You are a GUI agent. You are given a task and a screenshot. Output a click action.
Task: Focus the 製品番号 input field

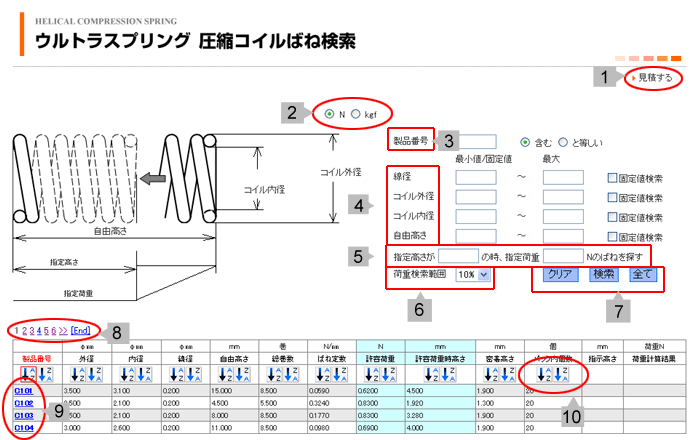pos(477,141)
